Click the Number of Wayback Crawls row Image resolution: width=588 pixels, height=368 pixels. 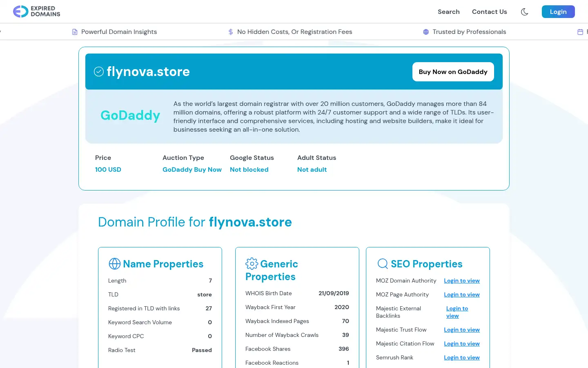click(x=297, y=335)
